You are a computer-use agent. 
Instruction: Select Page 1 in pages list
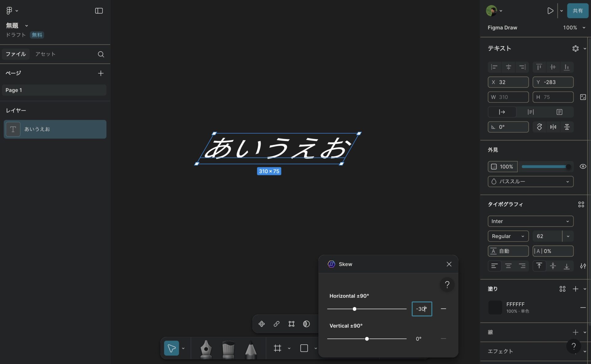pyautogui.click(x=54, y=90)
